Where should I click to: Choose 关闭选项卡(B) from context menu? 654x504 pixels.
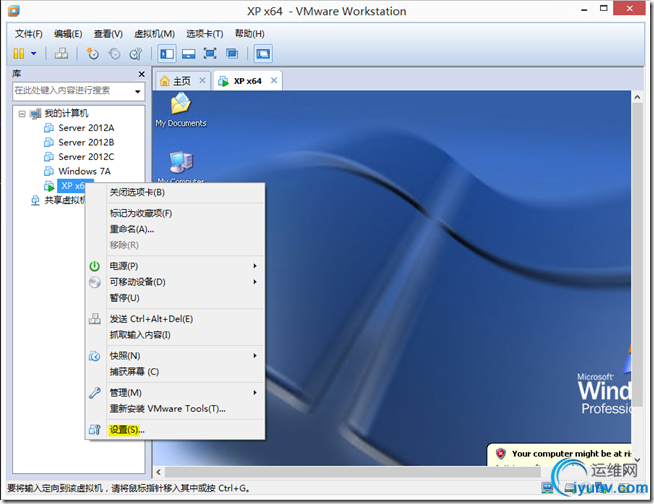point(137,193)
